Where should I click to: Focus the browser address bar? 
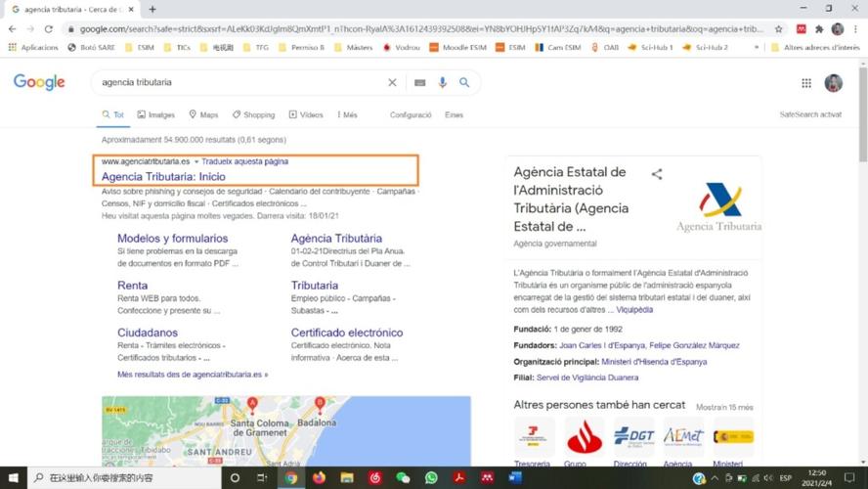pyautogui.click(x=420, y=28)
